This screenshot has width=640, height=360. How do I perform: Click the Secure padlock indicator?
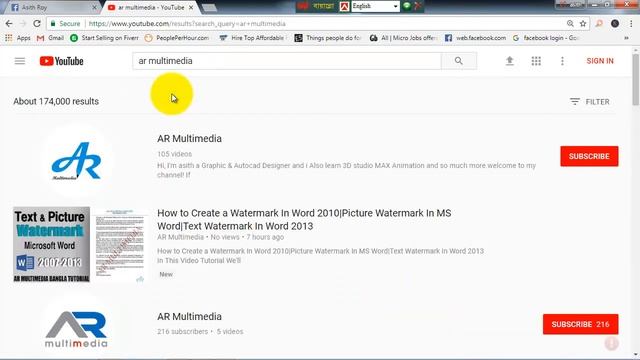tap(65, 24)
